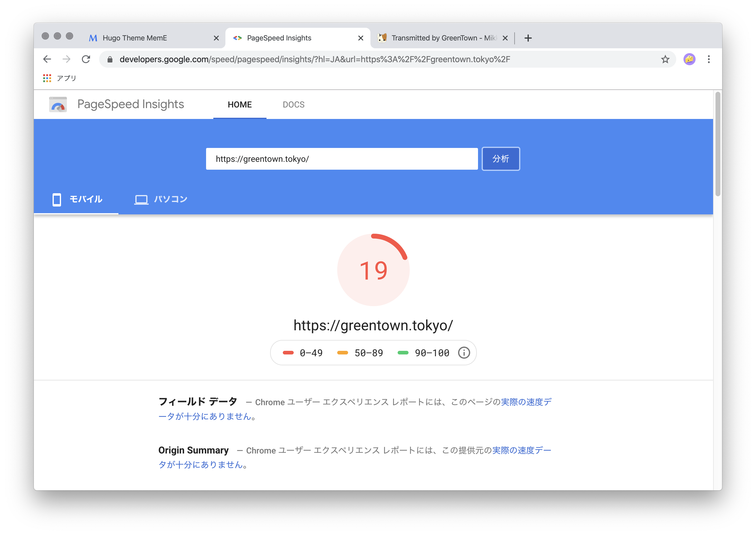
Task: Close the PageSpeed Insights tab
Action: (x=361, y=38)
